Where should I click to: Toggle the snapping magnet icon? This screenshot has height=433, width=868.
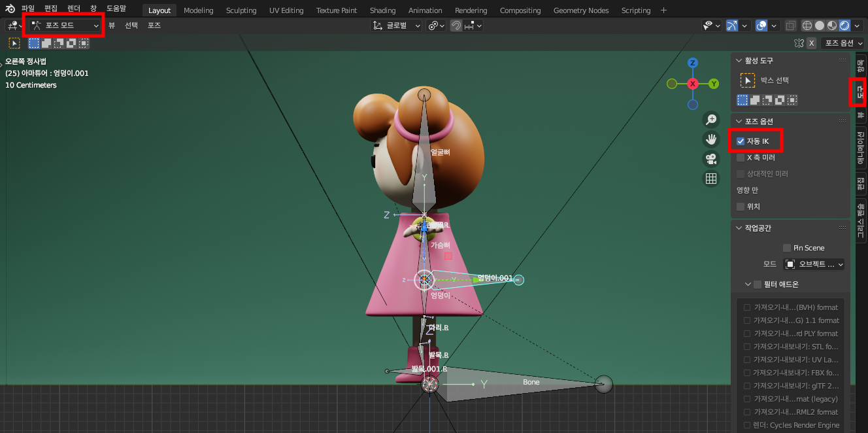click(x=456, y=26)
